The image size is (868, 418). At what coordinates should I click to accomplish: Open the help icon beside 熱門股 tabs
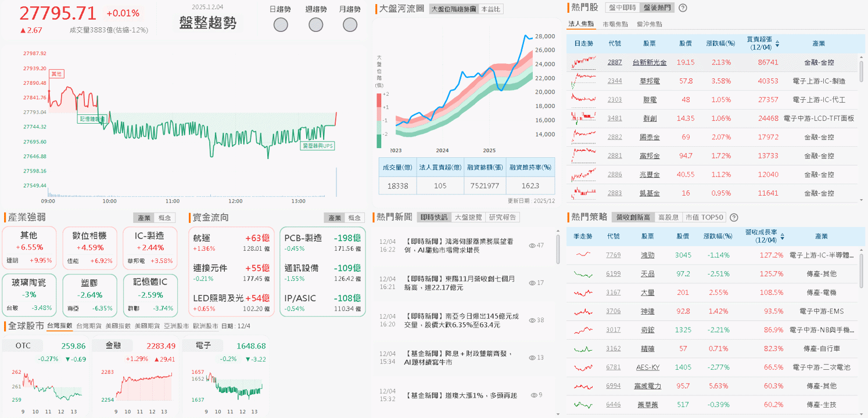[x=683, y=8]
